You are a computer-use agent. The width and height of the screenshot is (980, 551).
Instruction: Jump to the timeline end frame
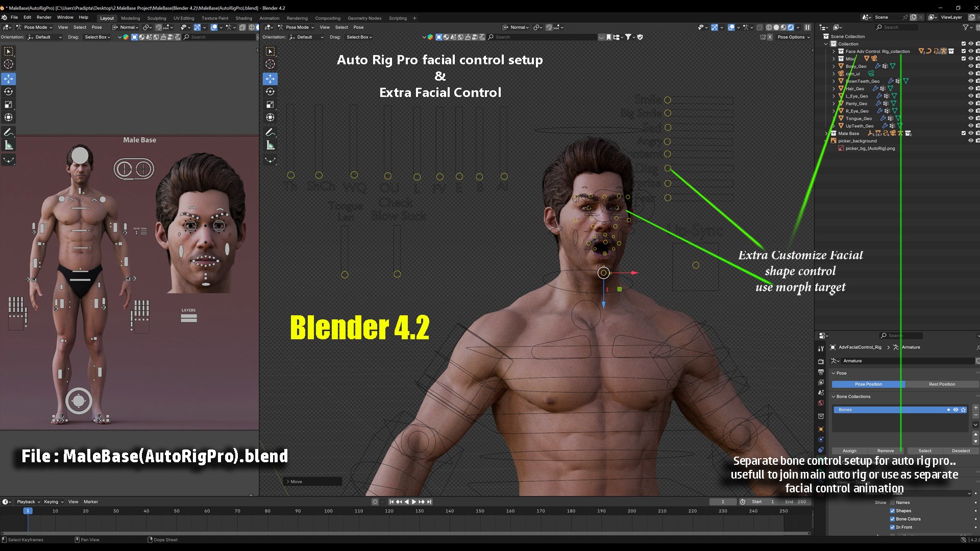pyautogui.click(x=429, y=502)
